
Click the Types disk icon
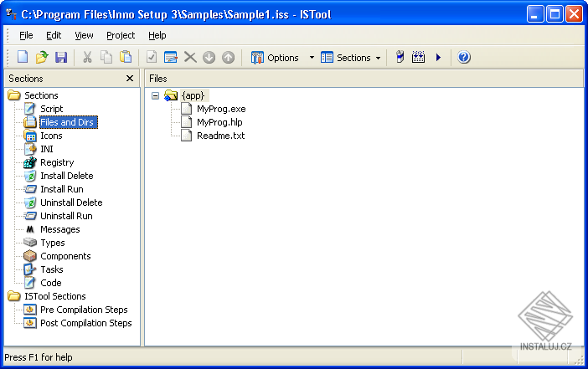click(x=30, y=243)
